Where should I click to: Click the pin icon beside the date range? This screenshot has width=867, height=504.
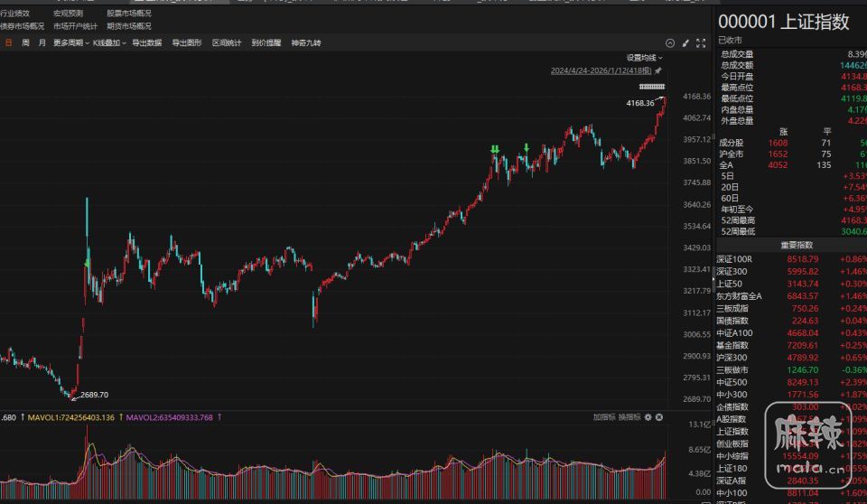point(658,70)
